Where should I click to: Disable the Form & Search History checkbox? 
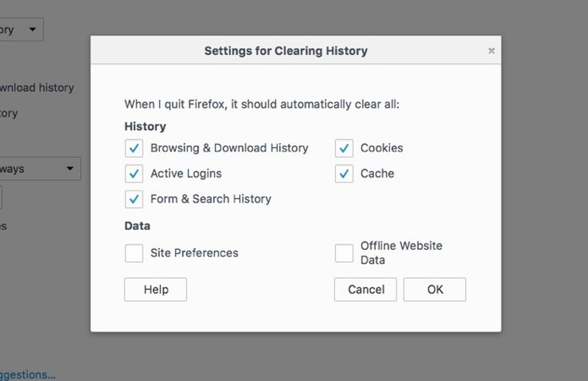click(x=134, y=199)
